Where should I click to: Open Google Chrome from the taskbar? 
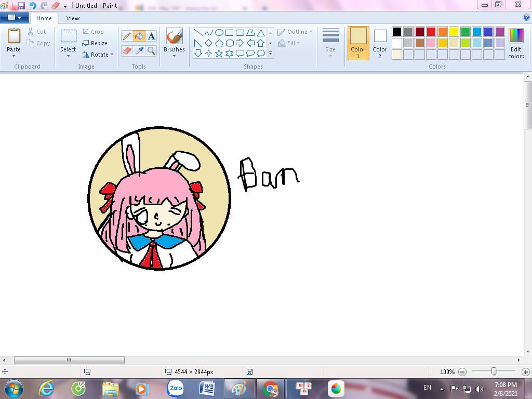coord(271,389)
